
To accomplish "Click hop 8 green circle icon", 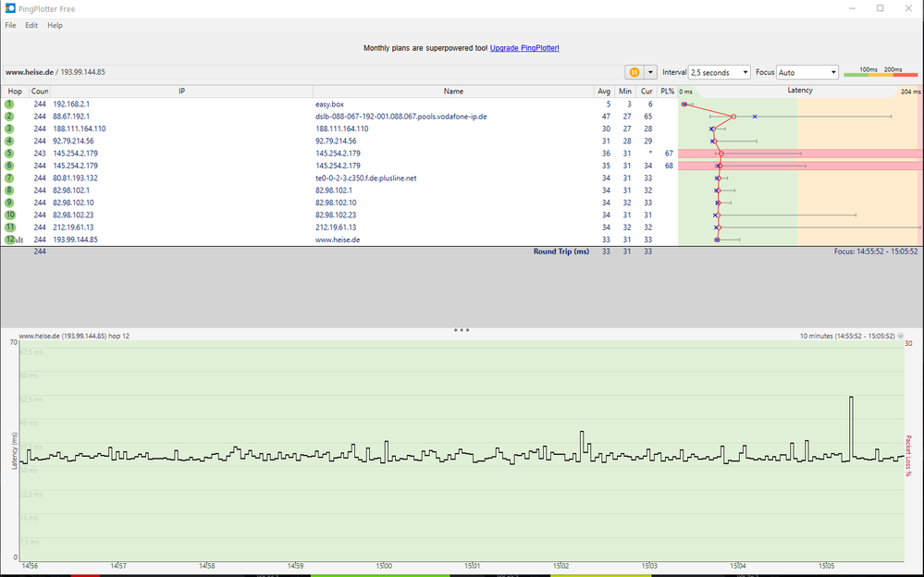I will coord(9,191).
